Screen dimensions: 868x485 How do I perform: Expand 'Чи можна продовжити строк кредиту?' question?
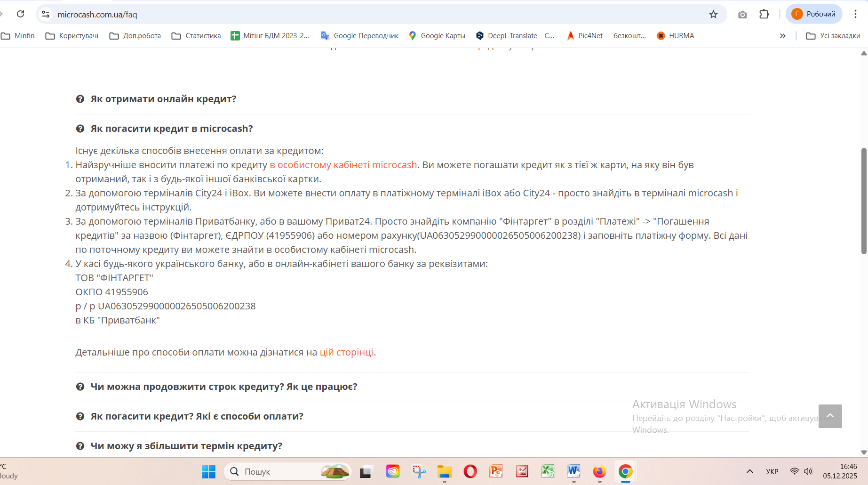tap(223, 387)
